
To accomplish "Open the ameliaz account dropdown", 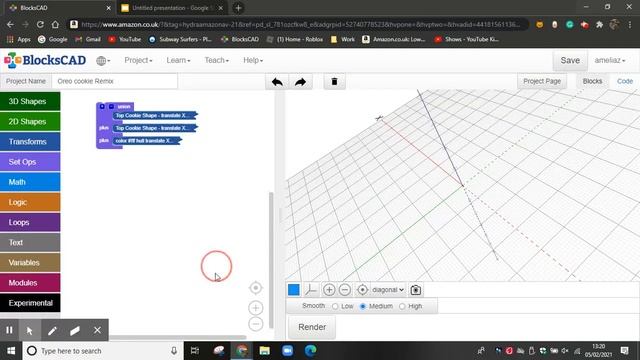I will [x=610, y=60].
